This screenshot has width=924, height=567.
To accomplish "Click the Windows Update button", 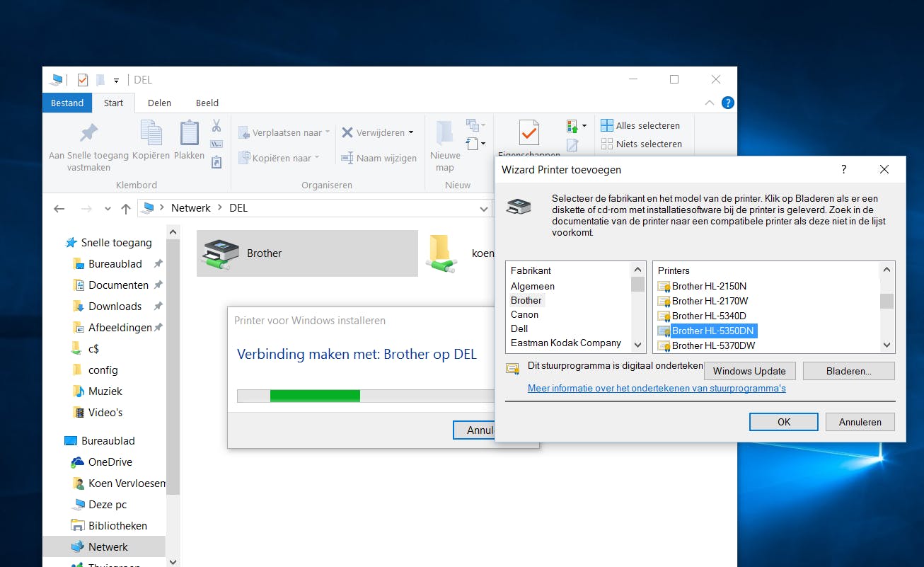I will click(749, 371).
